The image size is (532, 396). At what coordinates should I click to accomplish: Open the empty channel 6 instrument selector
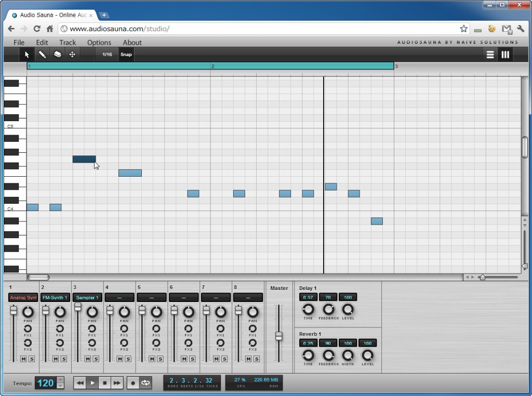183,298
